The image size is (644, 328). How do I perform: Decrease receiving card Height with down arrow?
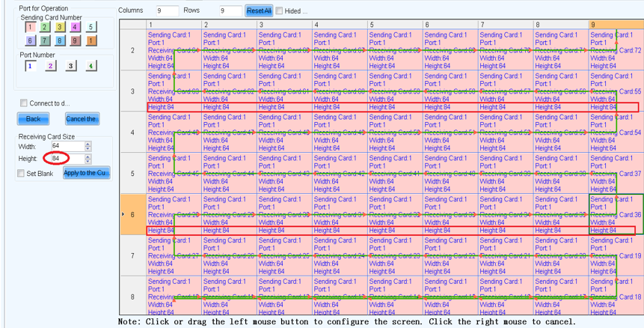pos(88,162)
